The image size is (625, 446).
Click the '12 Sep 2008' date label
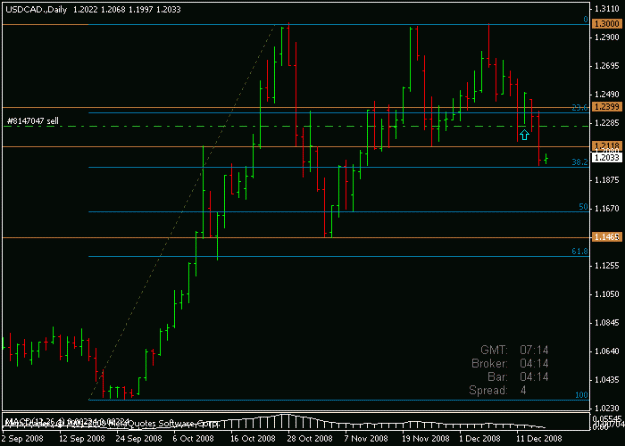click(82, 438)
